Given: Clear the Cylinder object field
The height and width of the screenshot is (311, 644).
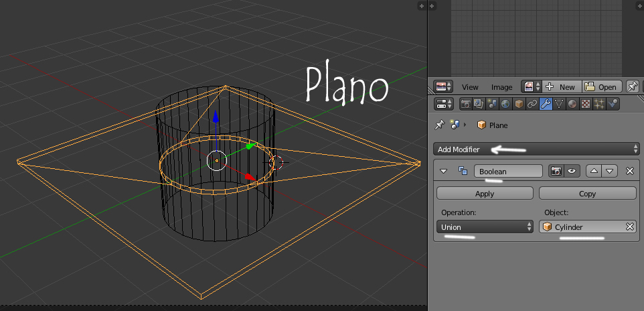Looking at the screenshot, I should tap(629, 227).
